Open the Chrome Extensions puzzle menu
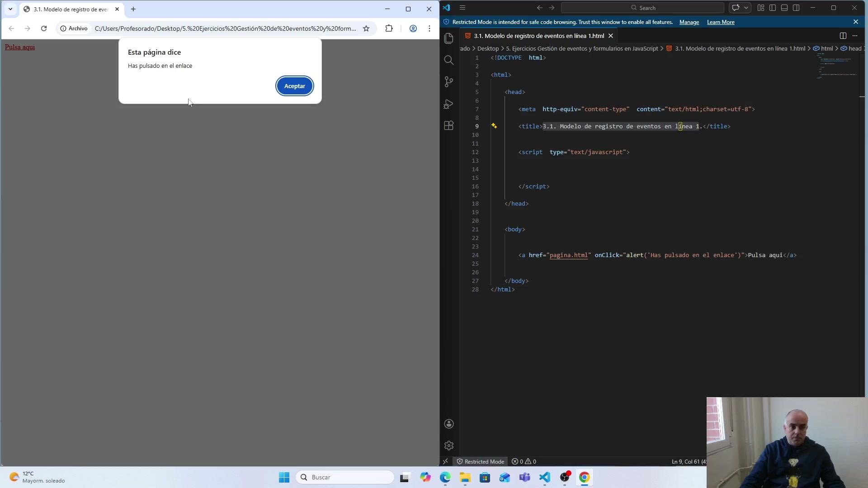868x488 pixels. [389, 28]
